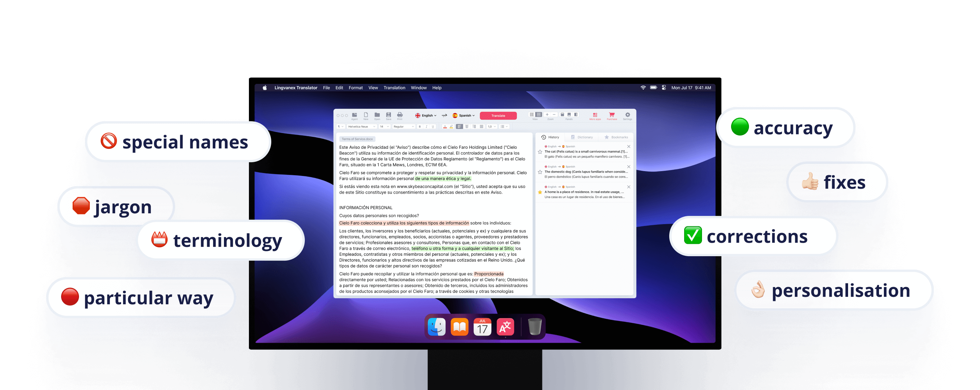Switch to the Dictionary tab
Viewport: 980px width, 390px height.
pyautogui.click(x=582, y=137)
